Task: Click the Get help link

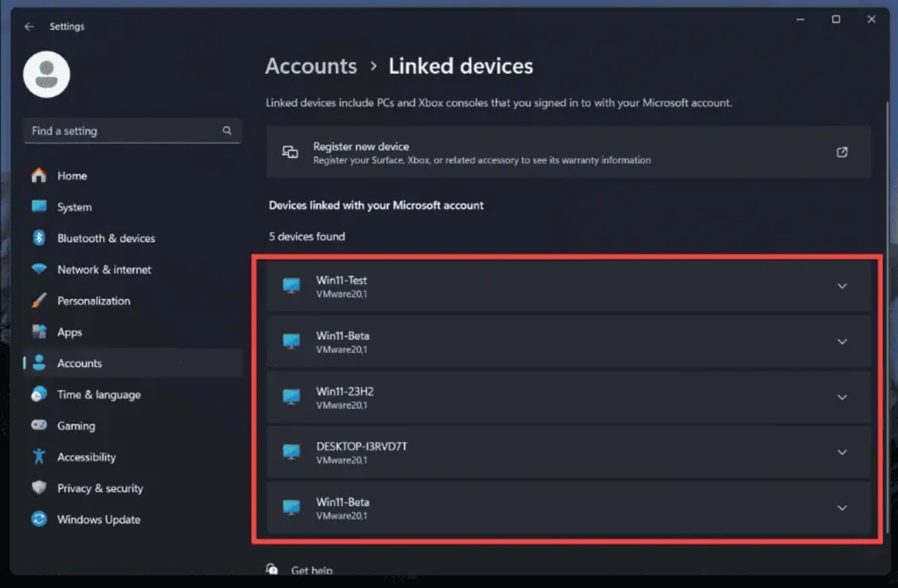Action: pyautogui.click(x=311, y=570)
